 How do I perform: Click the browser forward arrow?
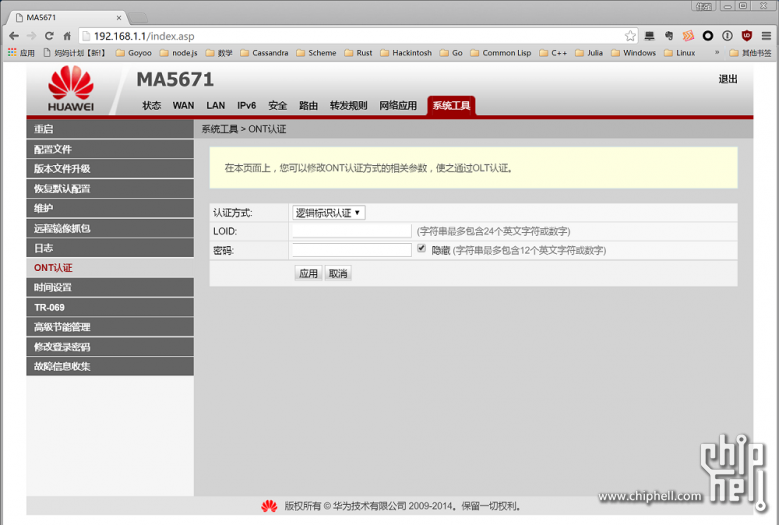(32, 36)
